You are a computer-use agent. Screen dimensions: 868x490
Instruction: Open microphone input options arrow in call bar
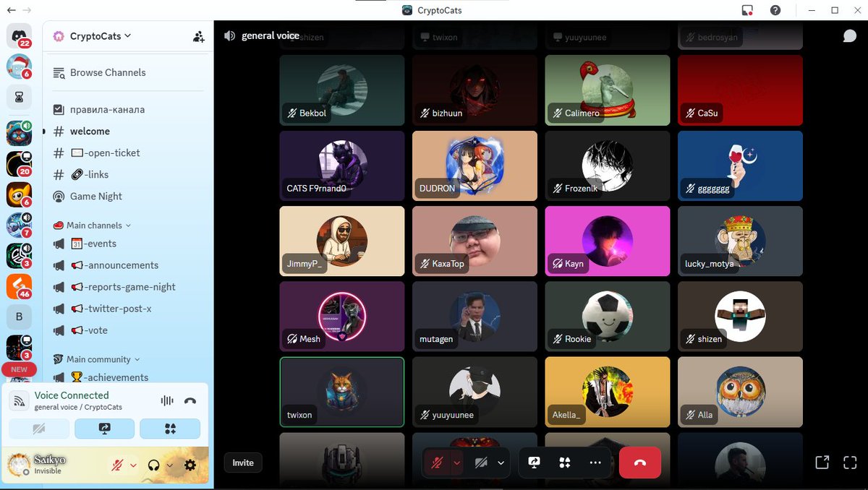457,463
